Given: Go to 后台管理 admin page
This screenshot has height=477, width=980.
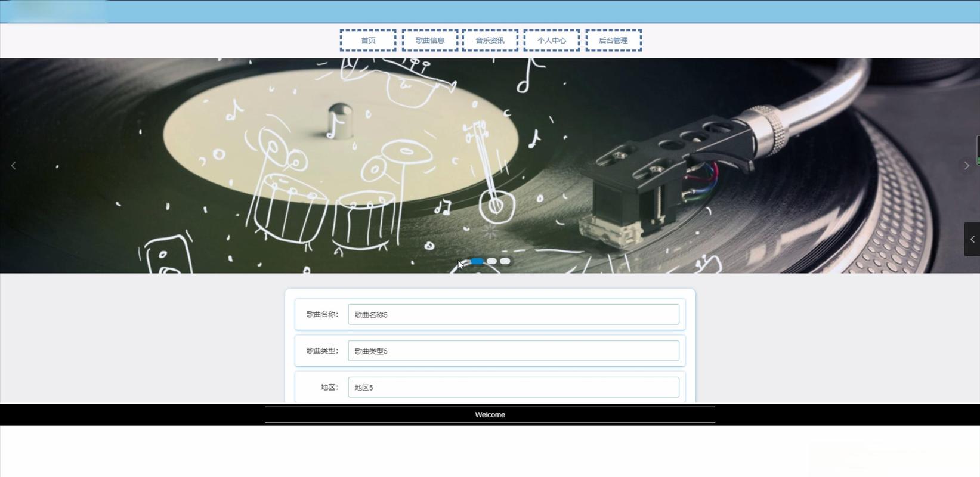Looking at the screenshot, I should 613,41.
